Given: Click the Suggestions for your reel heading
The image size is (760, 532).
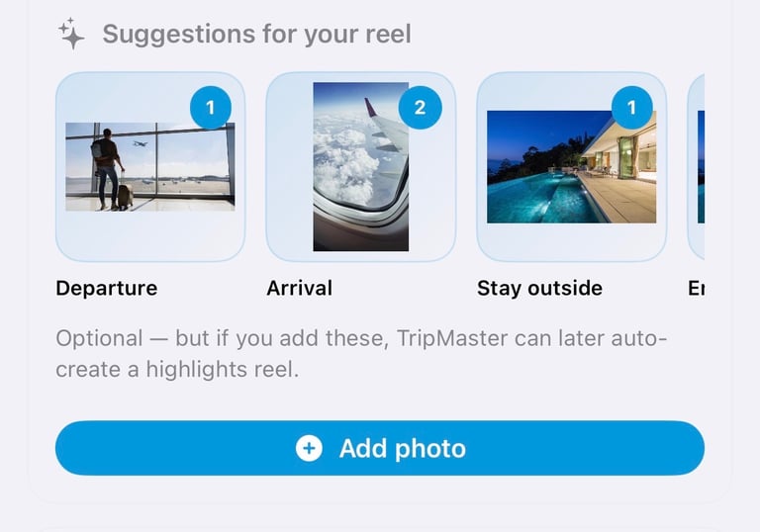Looking at the screenshot, I should point(256,35).
